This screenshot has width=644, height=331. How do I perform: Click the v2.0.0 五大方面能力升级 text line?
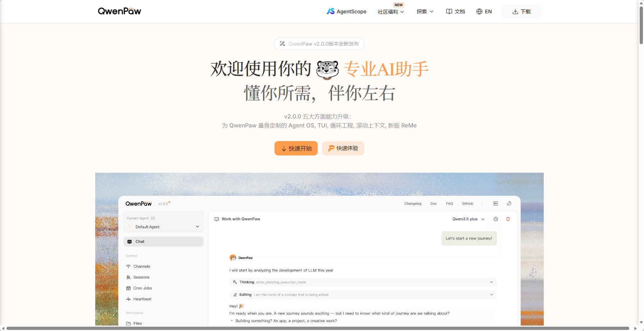318,116
